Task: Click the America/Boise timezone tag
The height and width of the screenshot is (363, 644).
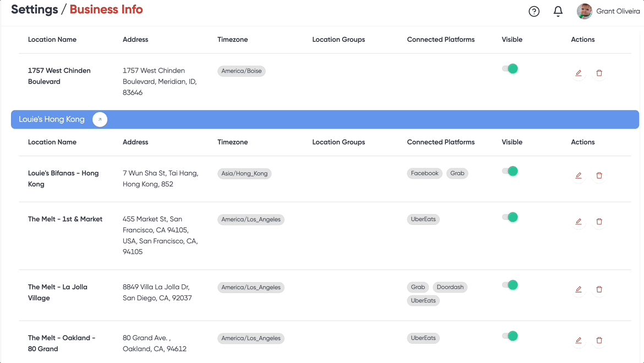Action: pos(242,71)
